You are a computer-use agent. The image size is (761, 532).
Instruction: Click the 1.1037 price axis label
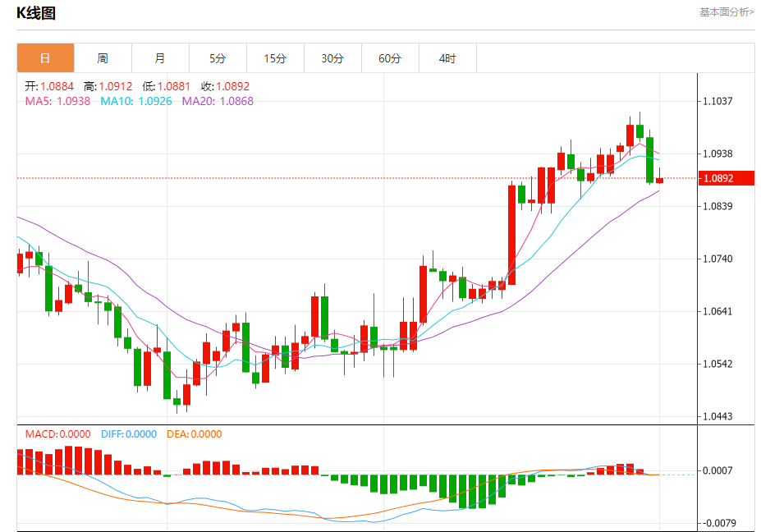click(717, 102)
